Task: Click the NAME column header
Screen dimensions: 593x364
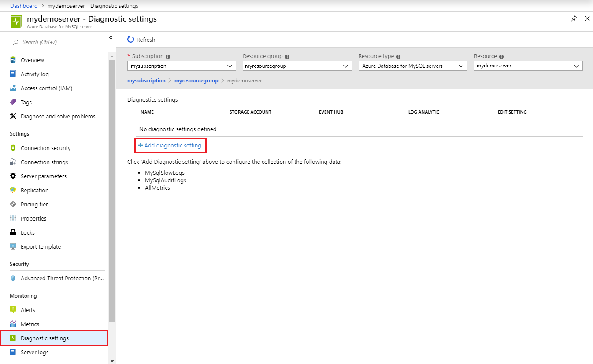Action: tap(147, 112)
